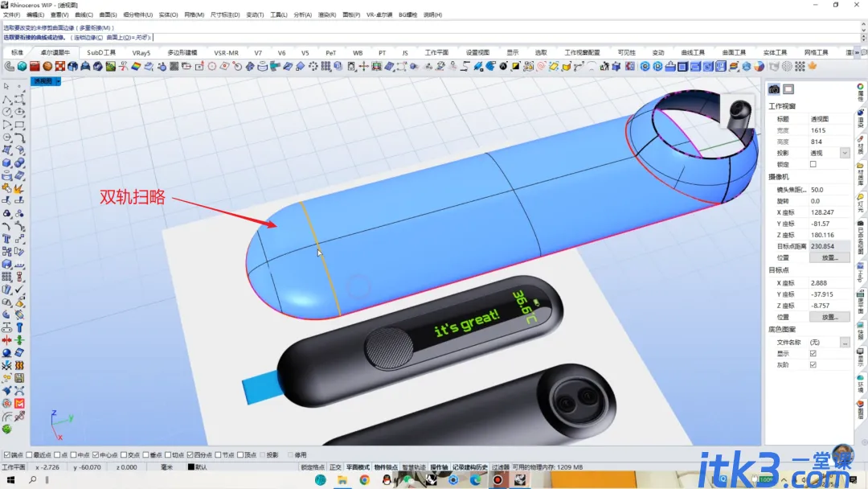Screen dimensions: 868x489
Task: Click the 放置 button under 摄像机
Action: [x=829, y=257]
